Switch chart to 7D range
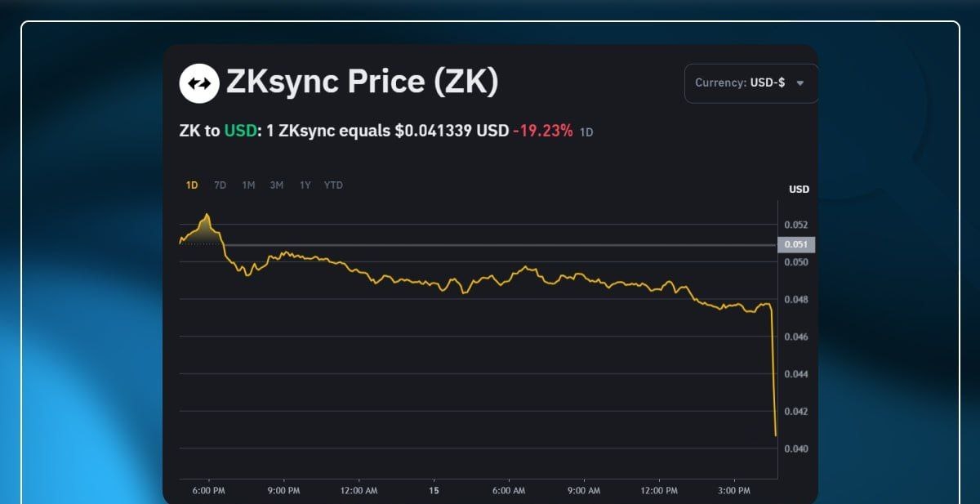The height and width of the screenshot is (504, 980). coord(220,185)
